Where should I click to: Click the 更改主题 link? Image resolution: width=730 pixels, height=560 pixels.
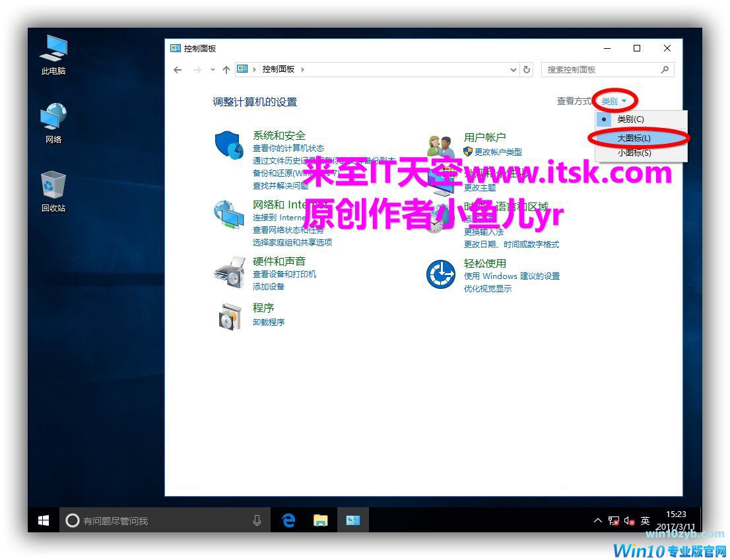point(480,188)
